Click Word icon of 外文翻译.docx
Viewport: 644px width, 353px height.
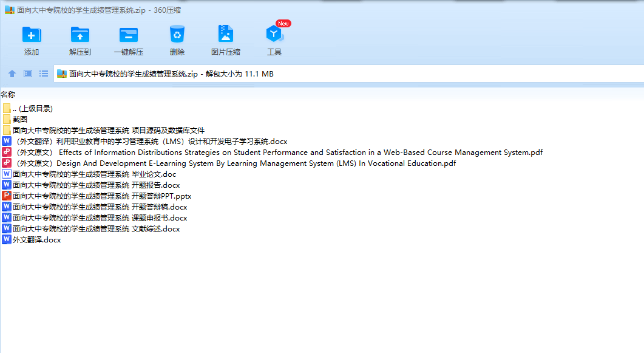tap(7, 239)
